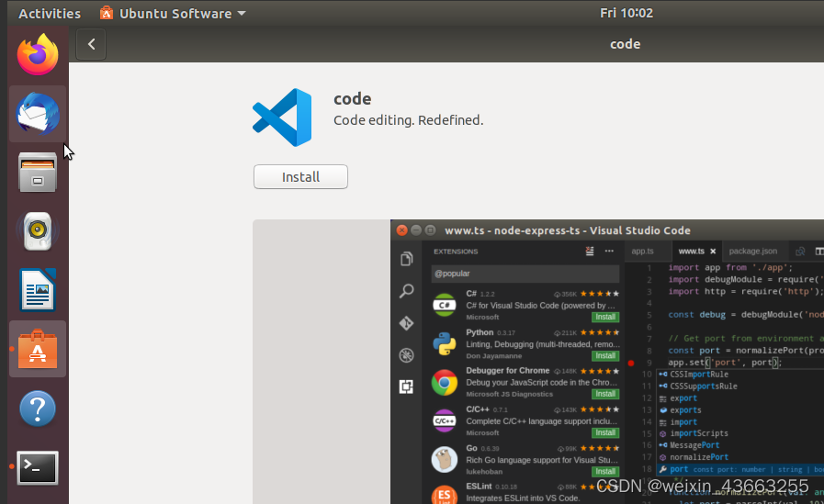Viewport: 824px width, 504px height.
Task: Launch Firefox from the dock
Action: (38, 54)
